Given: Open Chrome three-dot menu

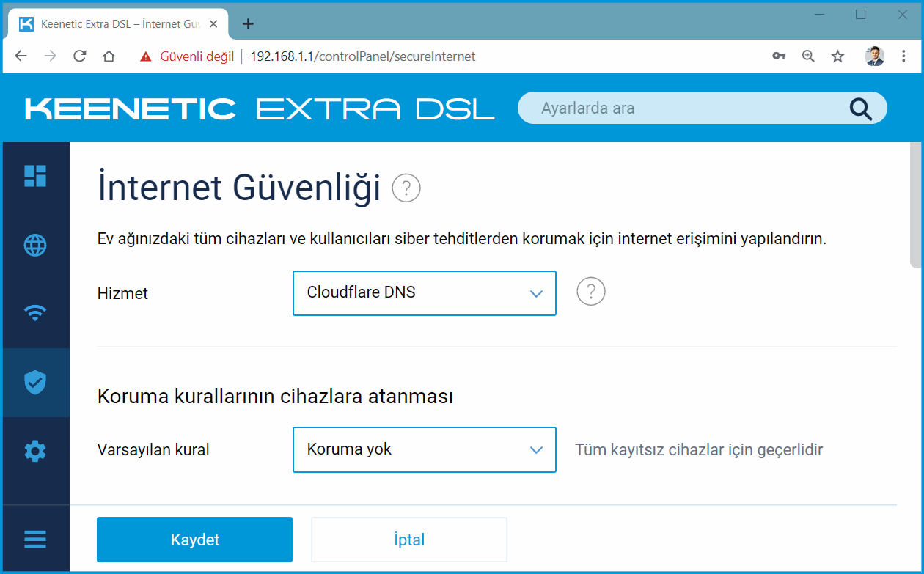Looking at the screenshot, I should click(x=903, y=56).
